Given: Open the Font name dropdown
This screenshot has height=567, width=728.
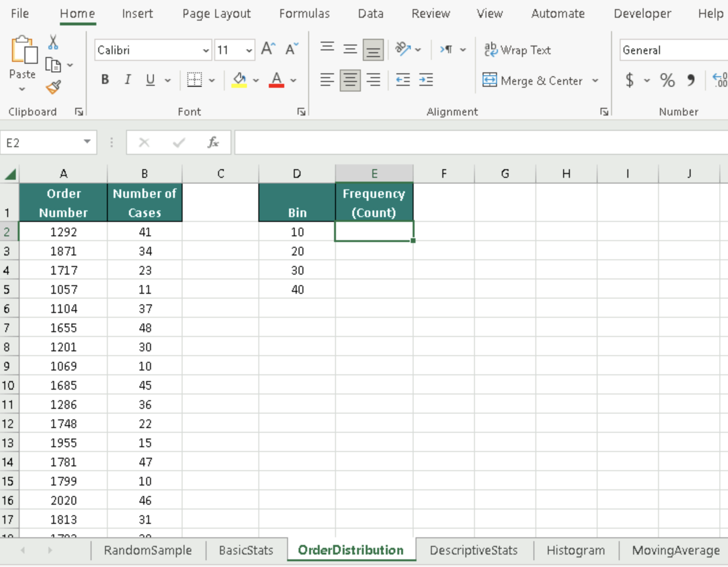Looking at the screenshot, I should 206,50.
